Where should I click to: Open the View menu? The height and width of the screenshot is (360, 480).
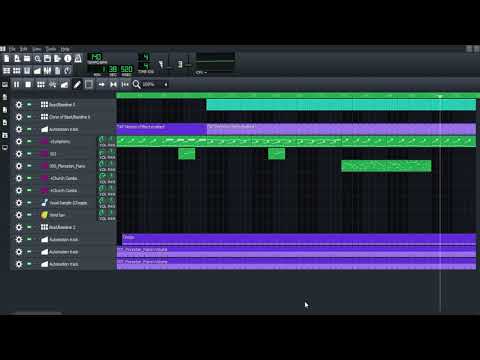pos(36,49)
